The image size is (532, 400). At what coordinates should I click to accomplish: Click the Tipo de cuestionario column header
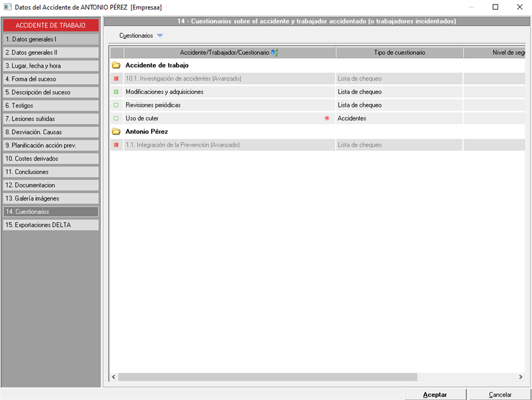coord(399,53)
